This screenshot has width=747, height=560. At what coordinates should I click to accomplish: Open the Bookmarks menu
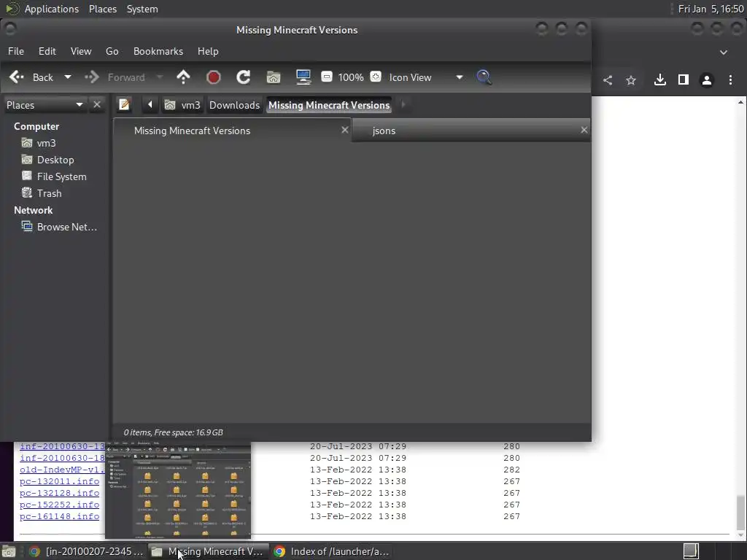click(x=158, y=51)
